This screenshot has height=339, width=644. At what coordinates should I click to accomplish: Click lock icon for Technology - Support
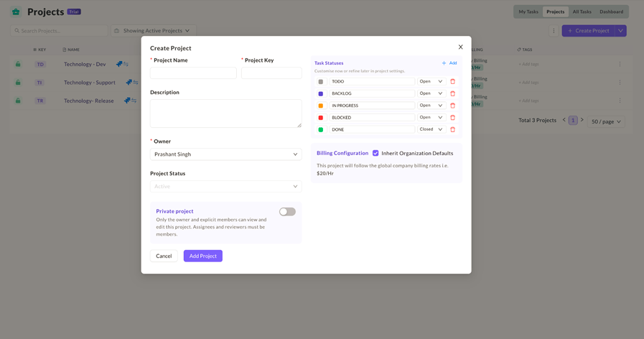(18, 82)
